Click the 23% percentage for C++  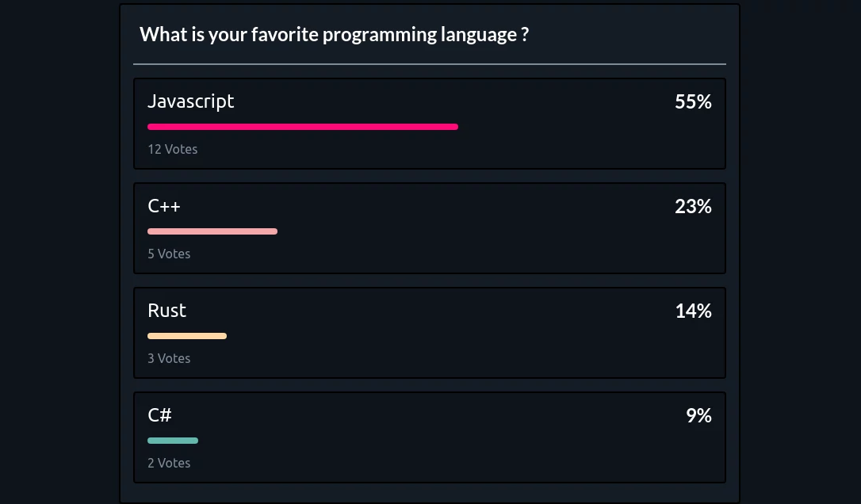point(693,206)
